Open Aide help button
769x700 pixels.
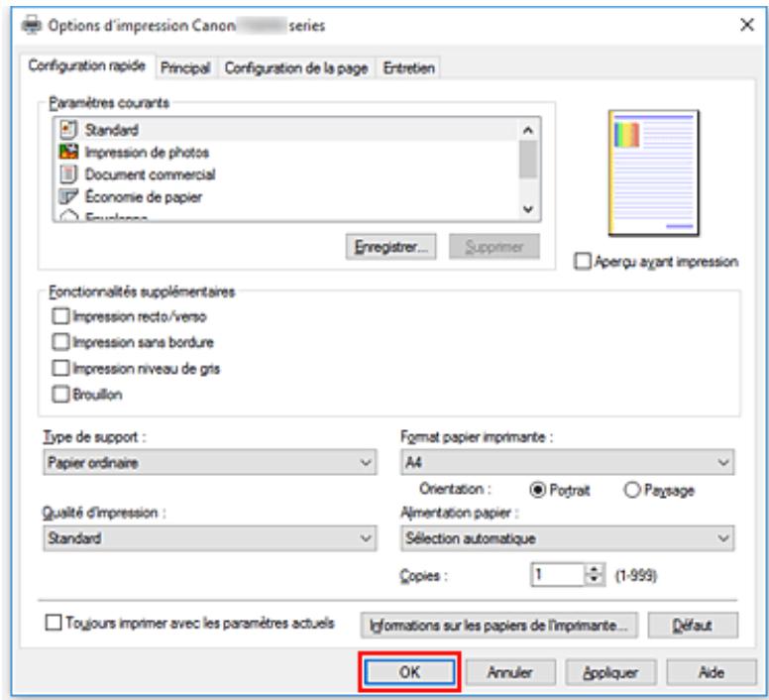712,671
